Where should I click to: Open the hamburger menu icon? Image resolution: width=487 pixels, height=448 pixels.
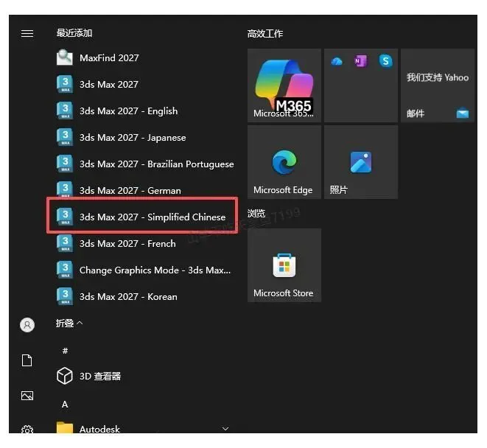[x=27, y=33]
